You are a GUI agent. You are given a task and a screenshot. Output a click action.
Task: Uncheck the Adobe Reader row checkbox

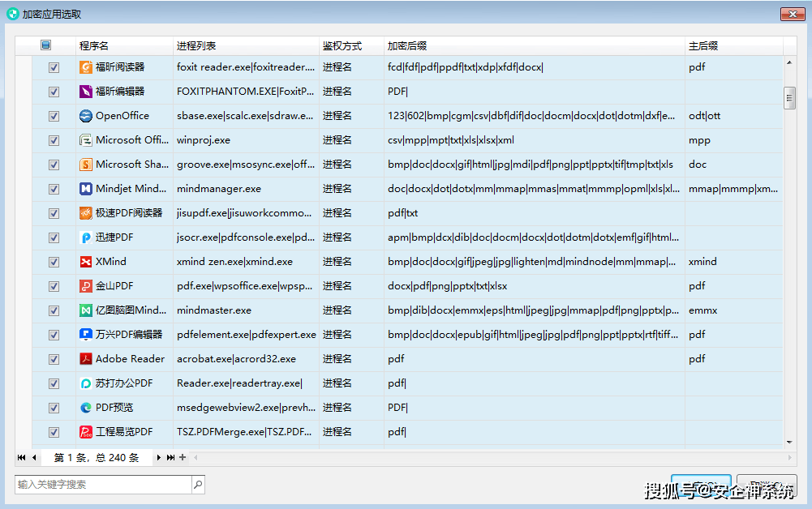[54, 360]
